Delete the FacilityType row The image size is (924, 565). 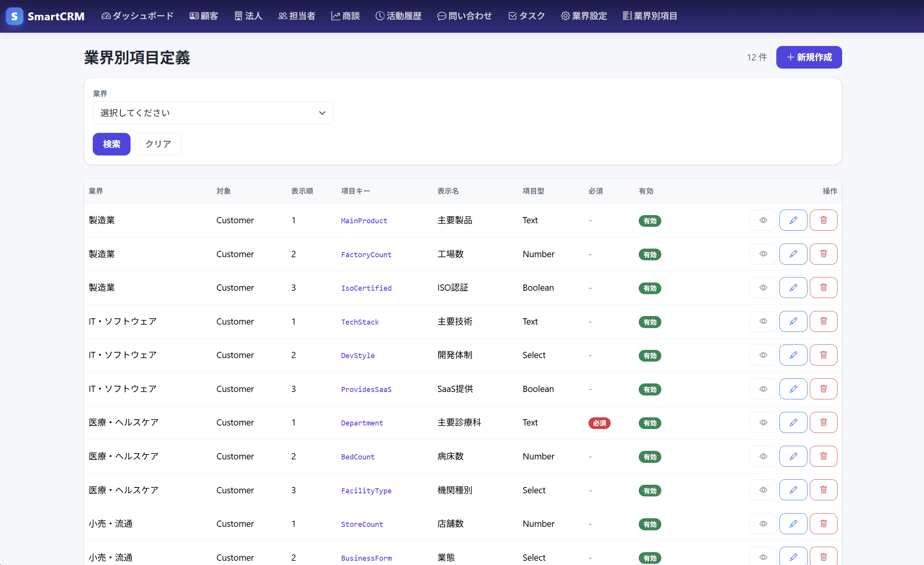pos(823,490)
